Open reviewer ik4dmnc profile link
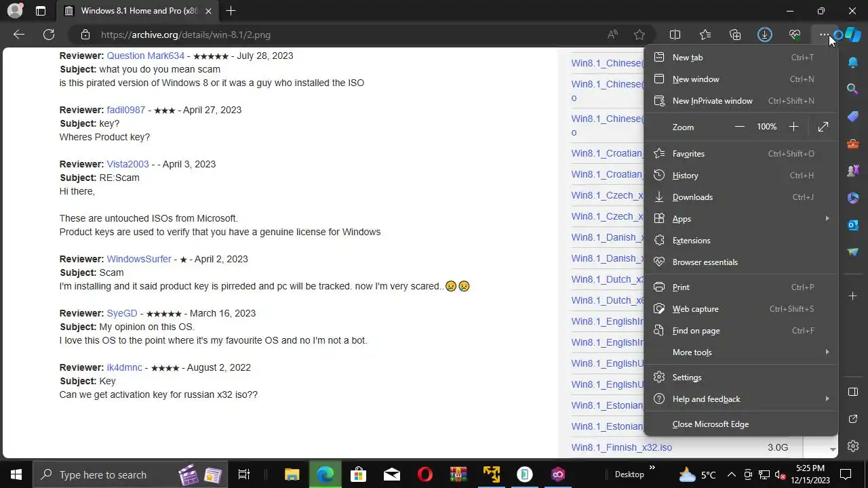Screen dimensions: 868x488 (x=124, y=367)
